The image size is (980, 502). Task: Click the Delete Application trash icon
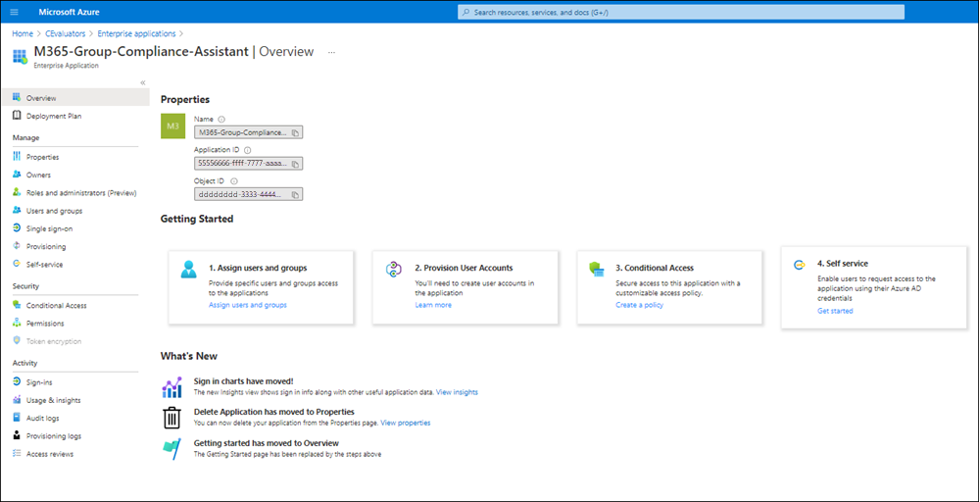pos(171,418)
